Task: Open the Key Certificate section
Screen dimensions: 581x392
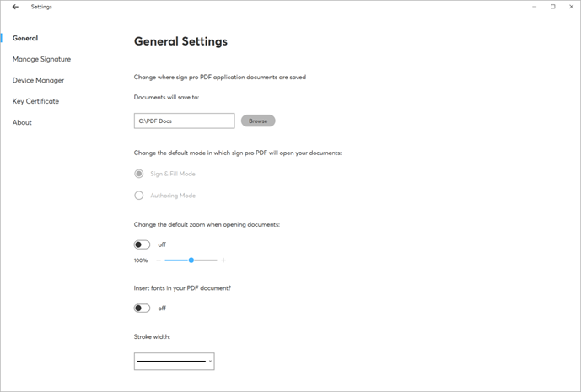Action: pyautogui.click(x=35, y=101)
